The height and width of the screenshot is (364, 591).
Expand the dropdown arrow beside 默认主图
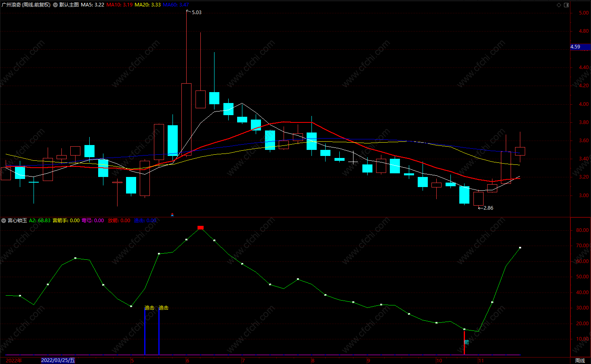[x=55, y=5]
